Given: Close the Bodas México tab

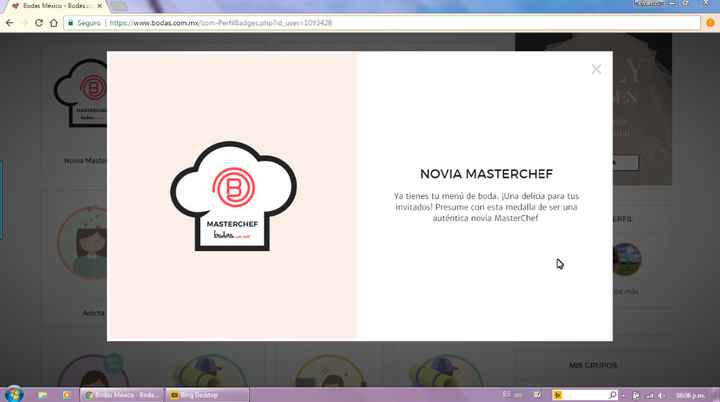Looking at the screenshot, I should [x=97, y=6].
